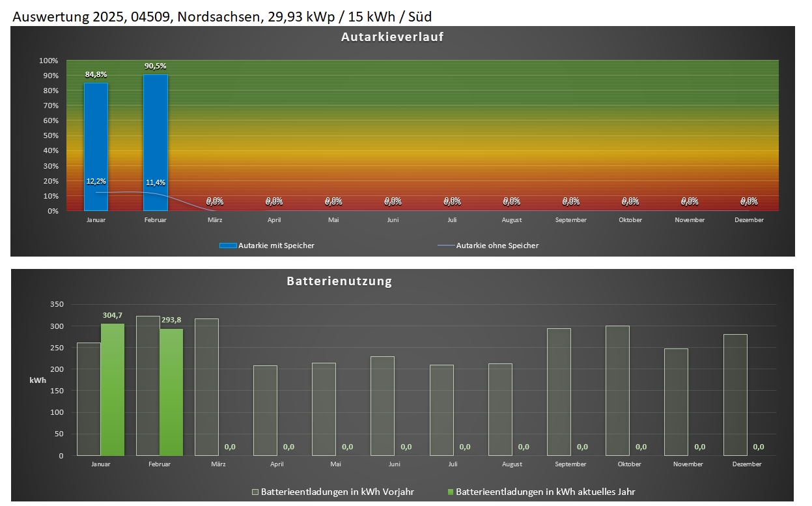
Task: Click the Autarkieverlauf chart title
Action: 392,37
